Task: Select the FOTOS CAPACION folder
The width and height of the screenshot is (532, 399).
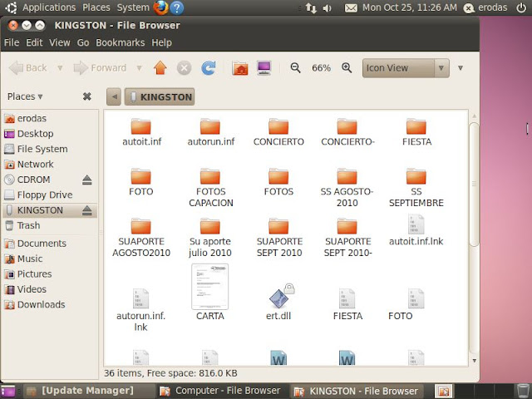Action: tap(210, 187)
